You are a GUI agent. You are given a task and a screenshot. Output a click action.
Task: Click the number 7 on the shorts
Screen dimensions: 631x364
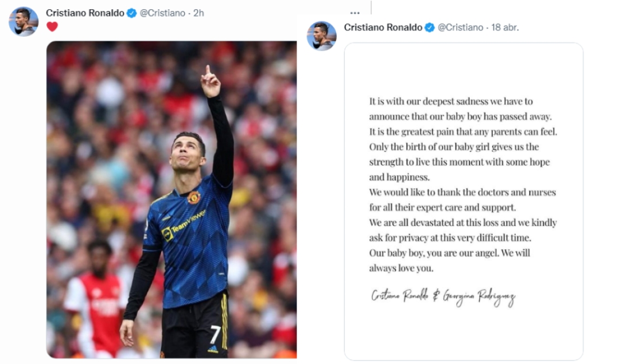[x=215, y=334]
